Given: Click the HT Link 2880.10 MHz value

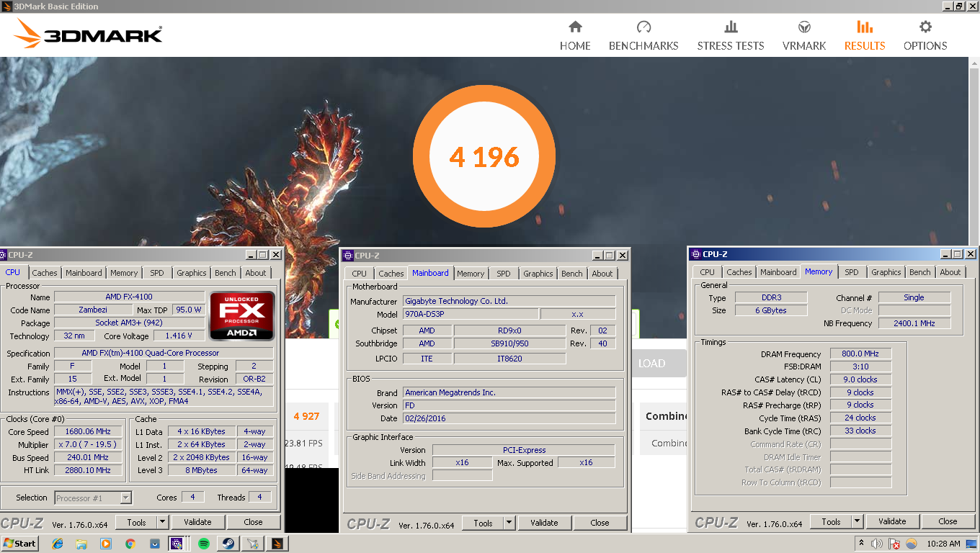Looking at the screenshot, I should 88,470.
